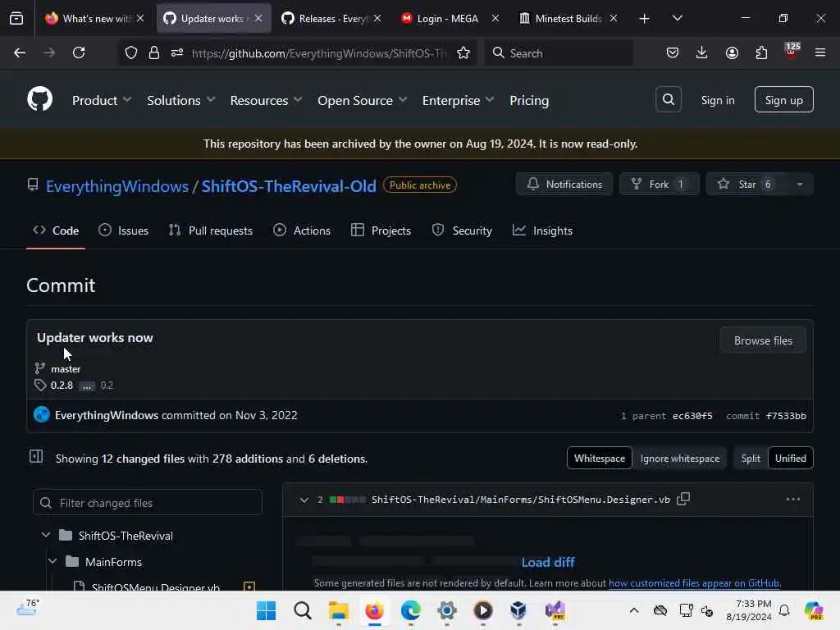Expand the Product menu
The image size is (840, 630).
tap(102, 100)
